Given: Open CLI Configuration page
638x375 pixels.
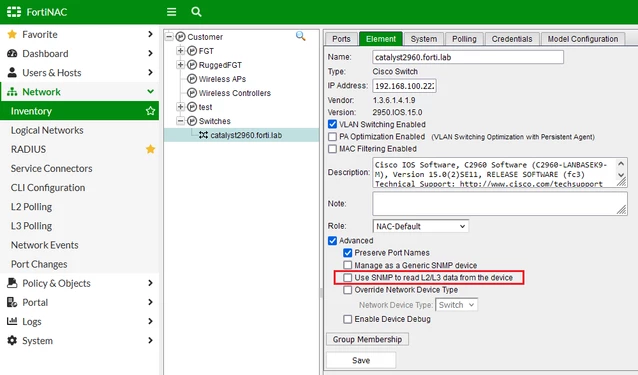Looking at the screenshot, I should tap(48, 188).
